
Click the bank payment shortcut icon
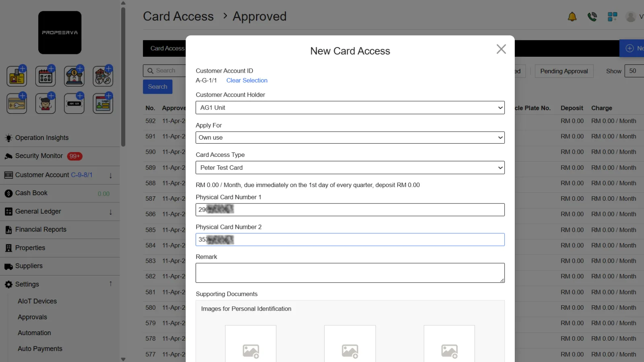click(x=74, y=76)
